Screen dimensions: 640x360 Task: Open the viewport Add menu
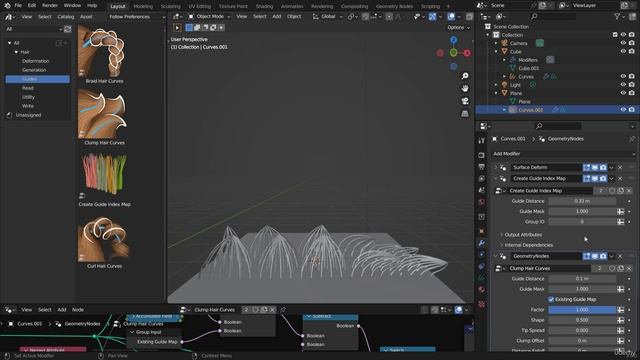tap(277, 17)
